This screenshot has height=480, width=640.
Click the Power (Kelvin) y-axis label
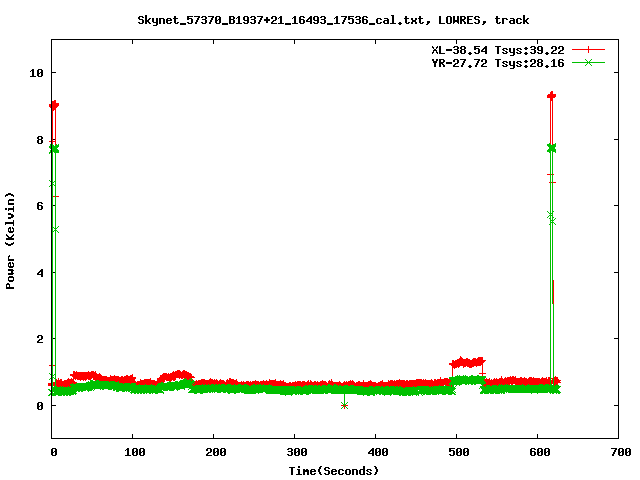click(x=10, y=241)
